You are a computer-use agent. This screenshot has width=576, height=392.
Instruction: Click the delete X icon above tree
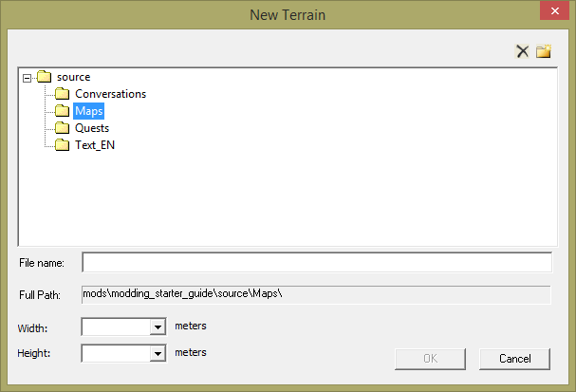[522, 51]
